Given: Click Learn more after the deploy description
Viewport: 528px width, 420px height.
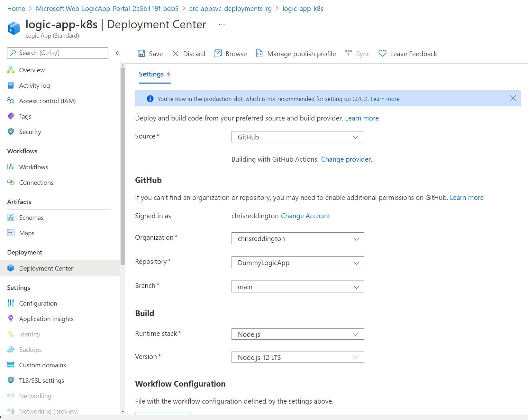Looking at the screenshot, I should [x=362, y=118].
